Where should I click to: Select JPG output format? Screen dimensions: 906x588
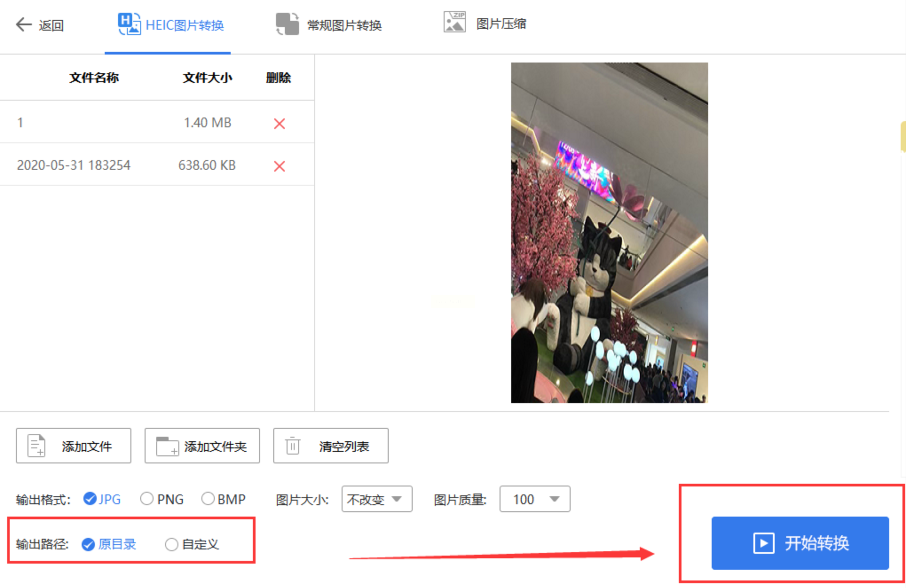click(x=90, y=499)
